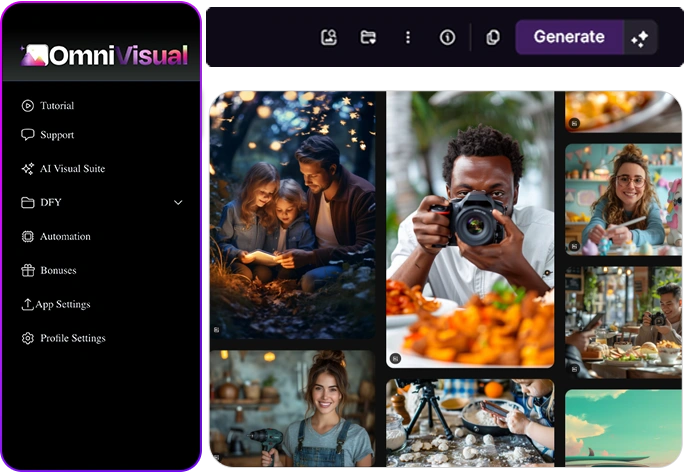Click small image badge on family campfire photo

click(x=216, y=330)
